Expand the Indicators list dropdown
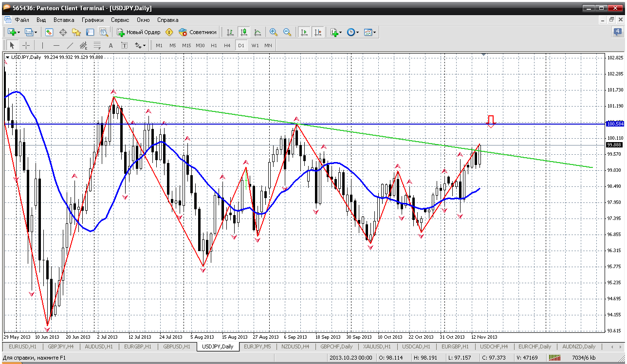Viewport: 627px width, 364px height. (x=336, y=32)
